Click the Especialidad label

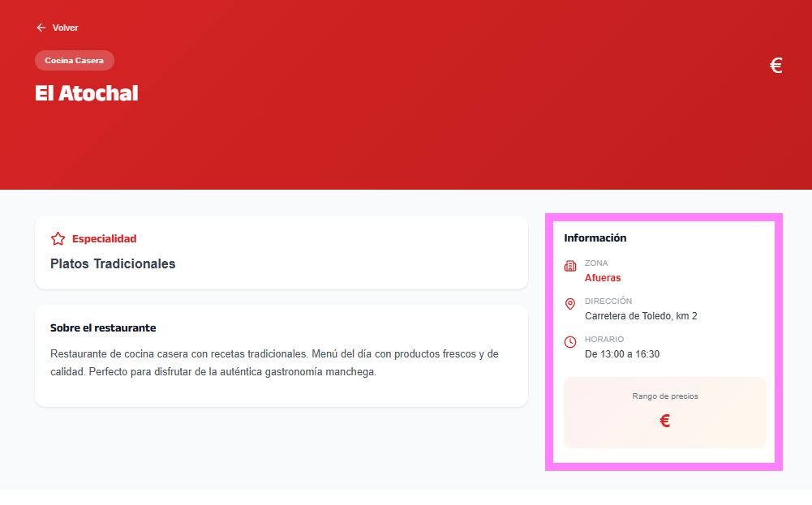tap(104, 239)
